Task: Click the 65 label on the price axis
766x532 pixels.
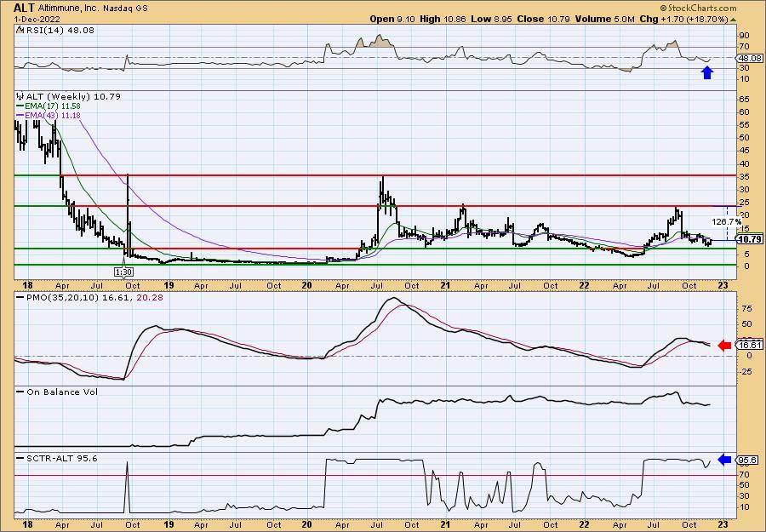Action: [x=745, y=100]
